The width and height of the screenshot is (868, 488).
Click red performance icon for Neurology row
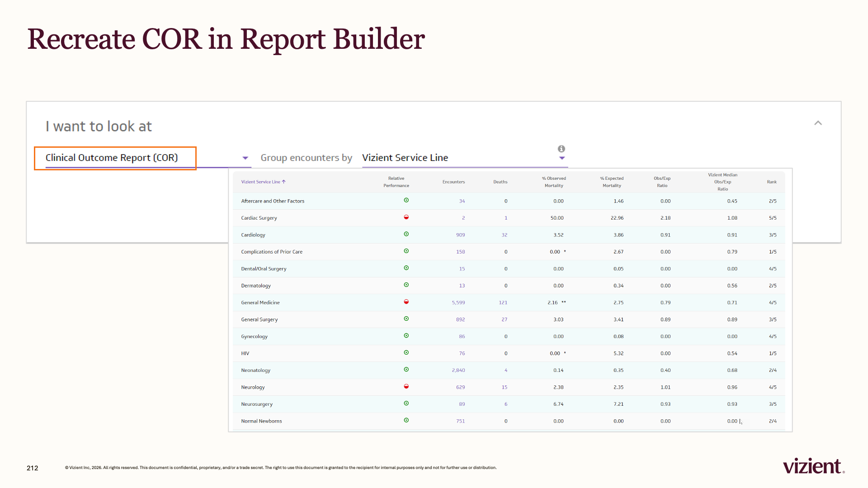tap(406, 387)
